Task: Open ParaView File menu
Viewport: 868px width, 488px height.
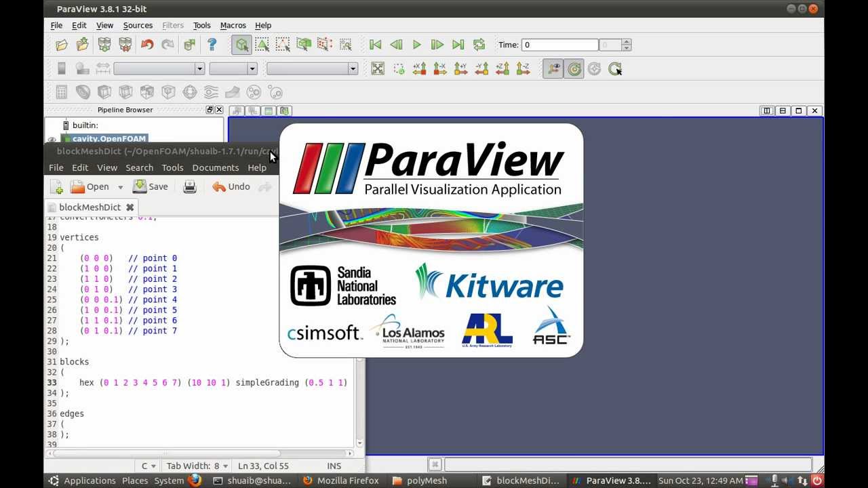Action: coord(56,25)
